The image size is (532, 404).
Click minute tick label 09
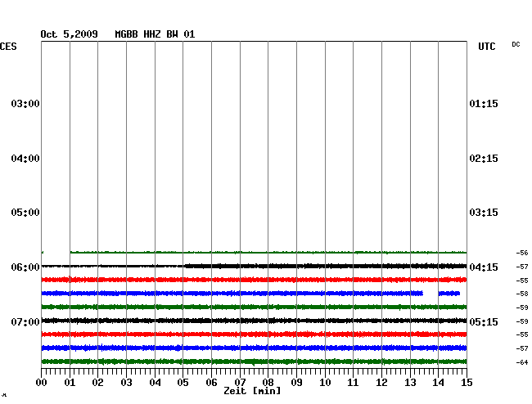(296, 383)
